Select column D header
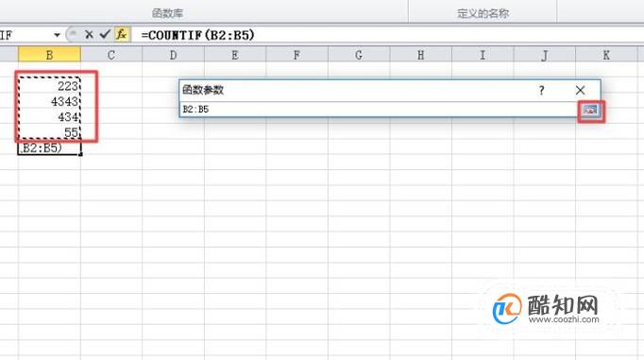The image size is (644, 360). (174, 55)
